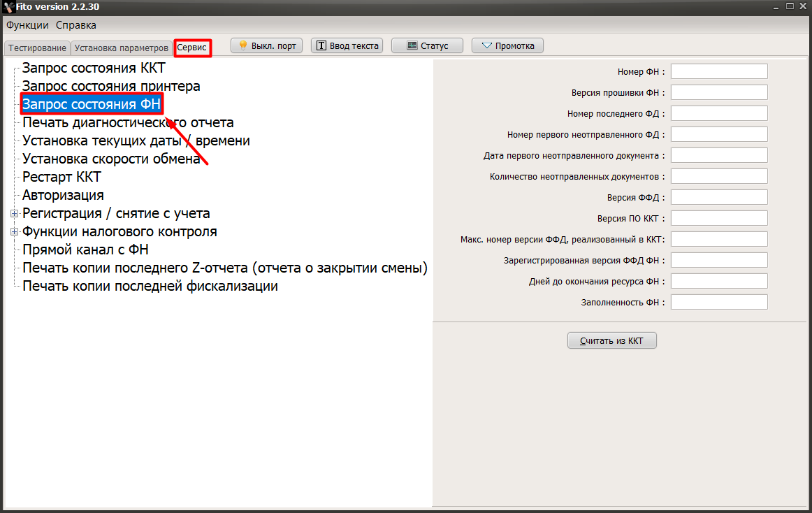Expand the Регистрация / снятие с учета node
The height and width of the screenshot is (513, 812).
point(15,213)
